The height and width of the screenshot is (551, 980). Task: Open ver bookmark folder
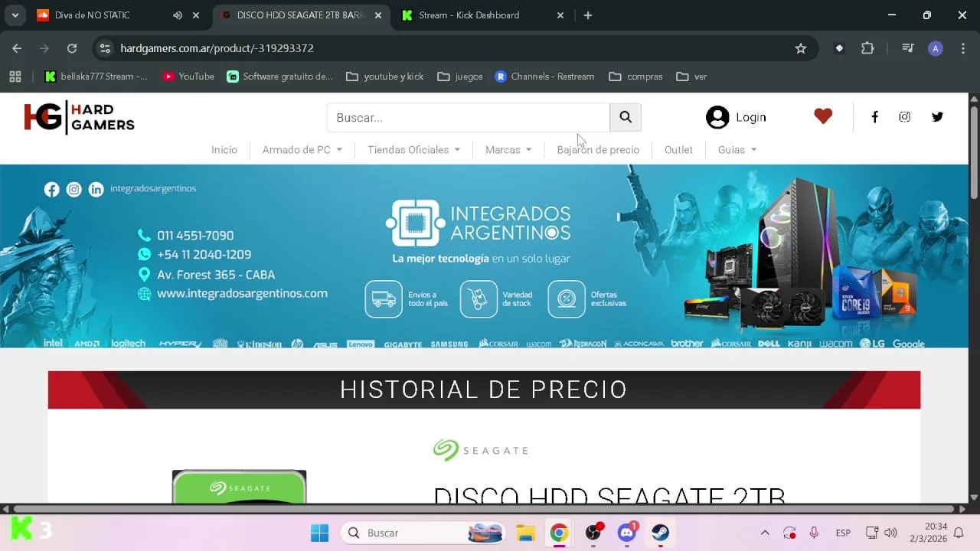[x=691, y=77]
